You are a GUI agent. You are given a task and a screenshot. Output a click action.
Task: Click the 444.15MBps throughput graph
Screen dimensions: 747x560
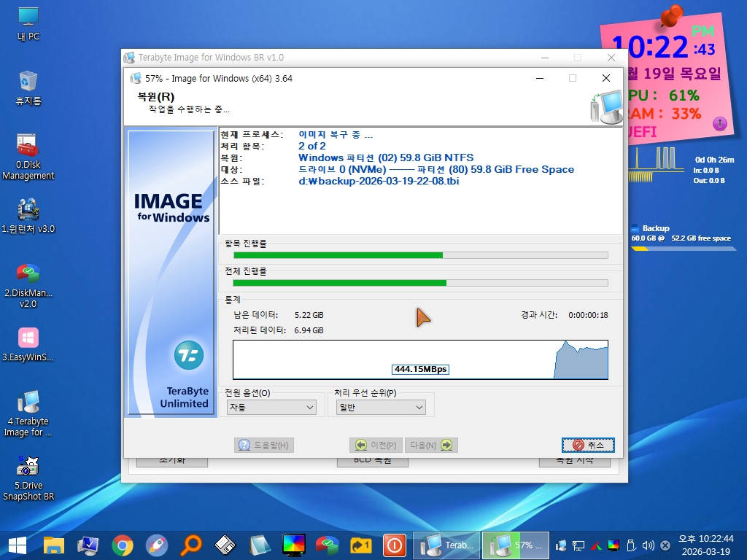pyautogui.click(x=420, y=359)
